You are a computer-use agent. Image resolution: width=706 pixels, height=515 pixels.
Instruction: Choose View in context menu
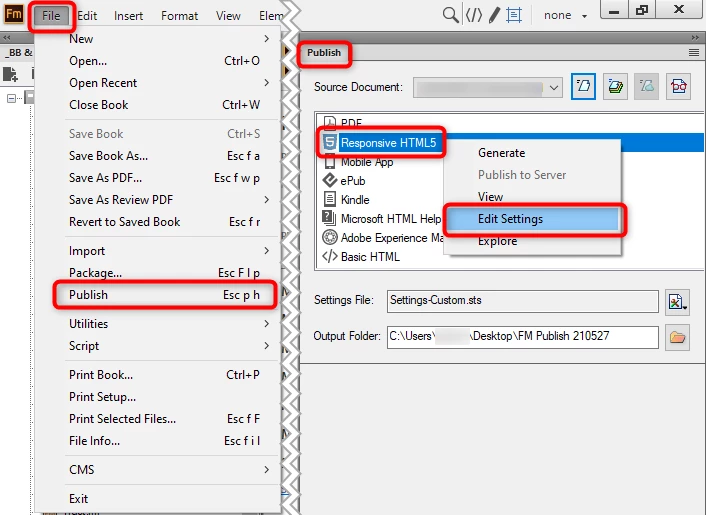coord(532,197)
